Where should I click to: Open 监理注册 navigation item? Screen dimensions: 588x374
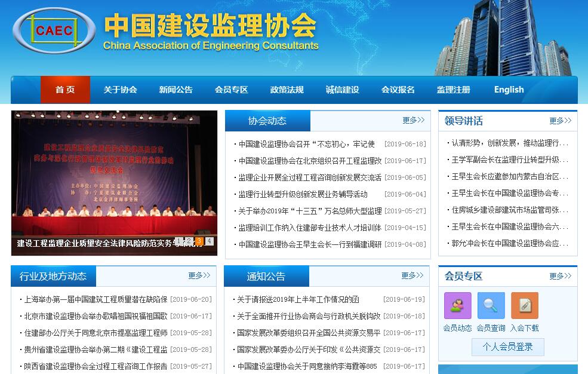tap(453, 90)
